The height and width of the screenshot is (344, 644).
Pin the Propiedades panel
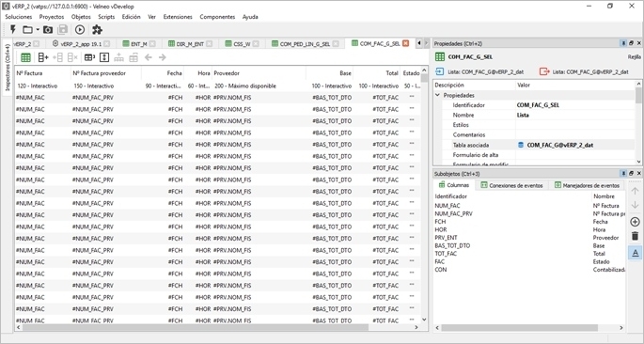623,43
